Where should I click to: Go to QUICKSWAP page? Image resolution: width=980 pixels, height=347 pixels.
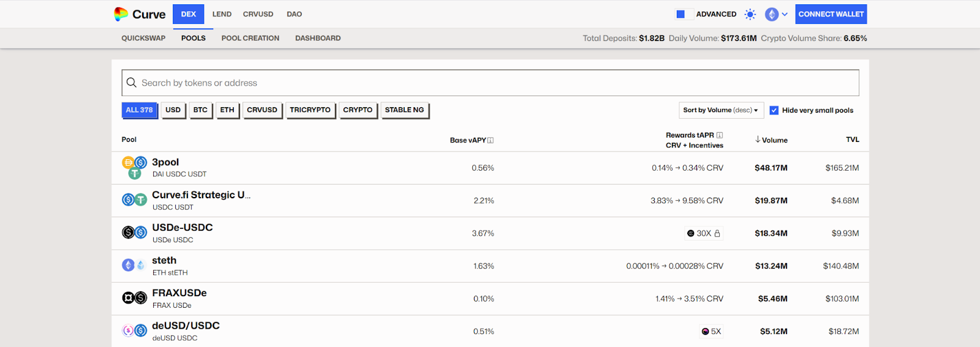coord(143,38)
